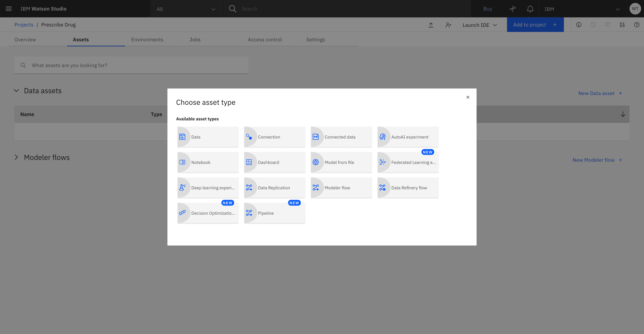Collapse the Data assets section
644x334 pixels.
[x=16, y=90]
